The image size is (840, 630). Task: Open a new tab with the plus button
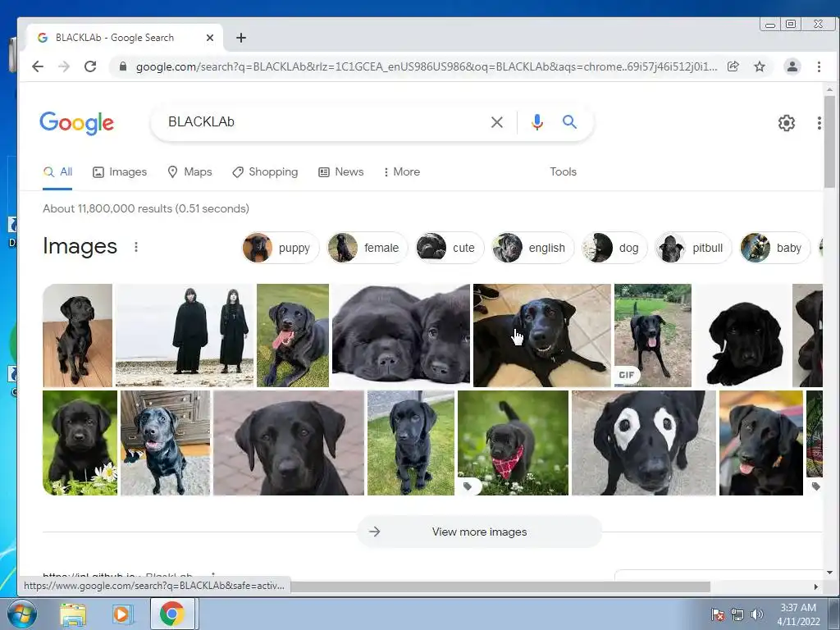tap(241, 38)
